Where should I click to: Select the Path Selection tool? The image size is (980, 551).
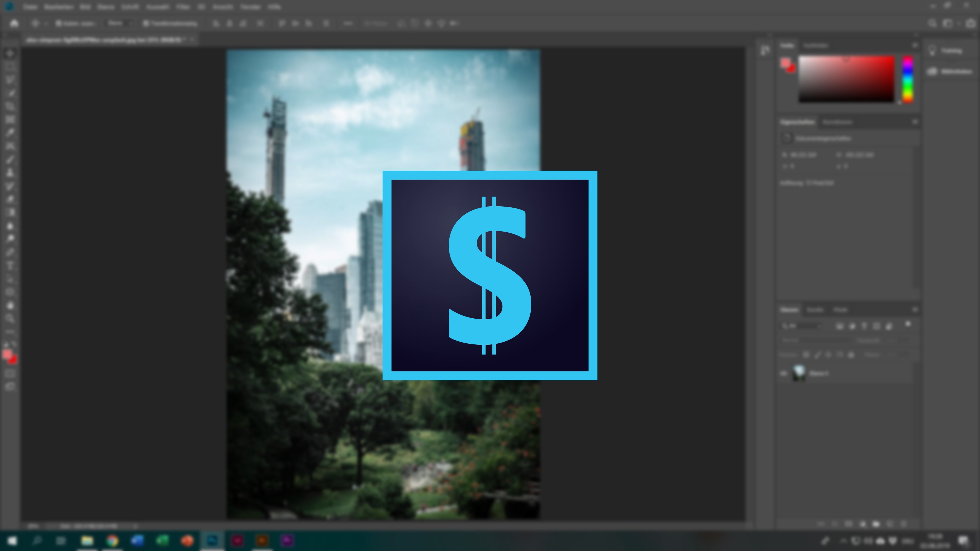pyautogui.click(x=10, y=279)
